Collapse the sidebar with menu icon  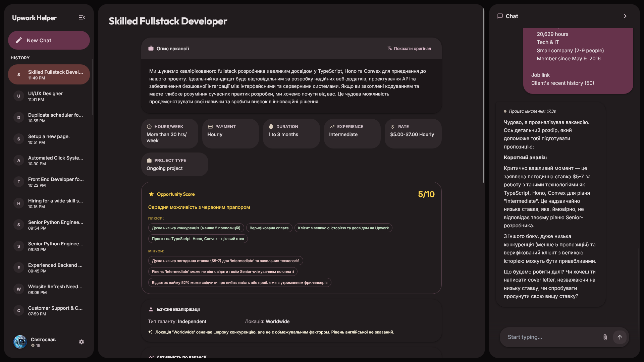point(82,17)
